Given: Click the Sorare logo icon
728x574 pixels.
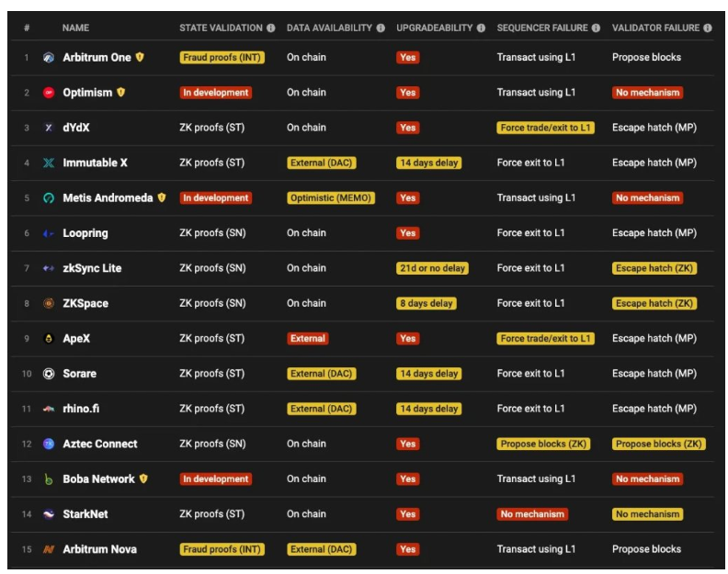Looking at the screenshot, I should click(x=49, y=374).
